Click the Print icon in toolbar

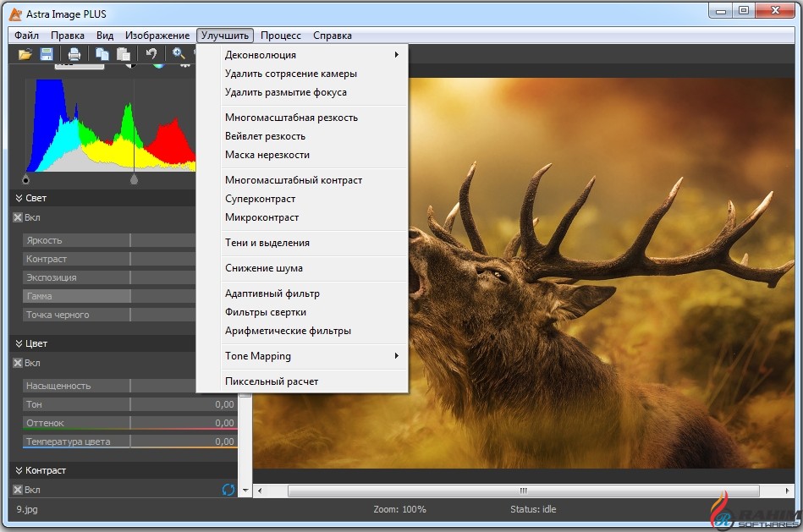click(x=74, y=54)
